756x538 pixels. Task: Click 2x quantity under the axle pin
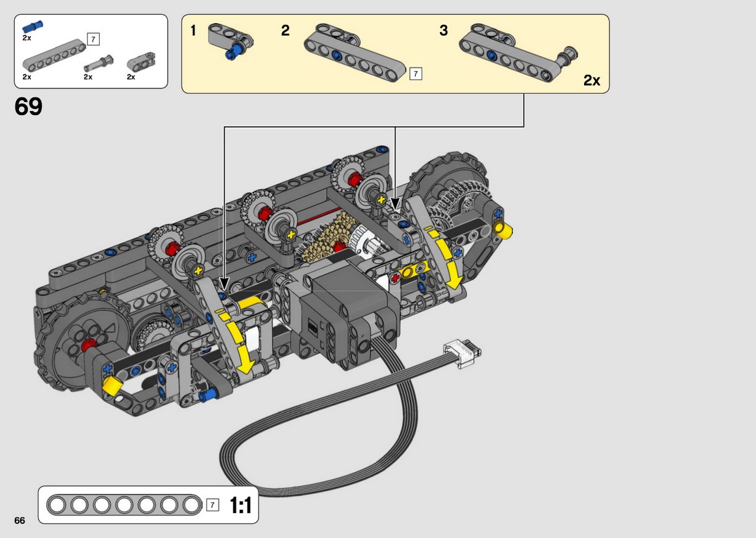coord(88,77)
